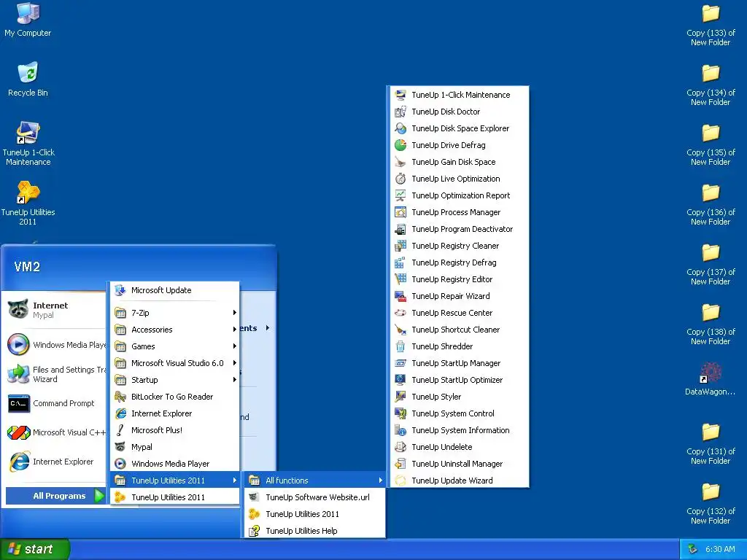Run TuneUp Registry Defrag icon
Screen dimensions: 747x560
[x=400, y=262]
